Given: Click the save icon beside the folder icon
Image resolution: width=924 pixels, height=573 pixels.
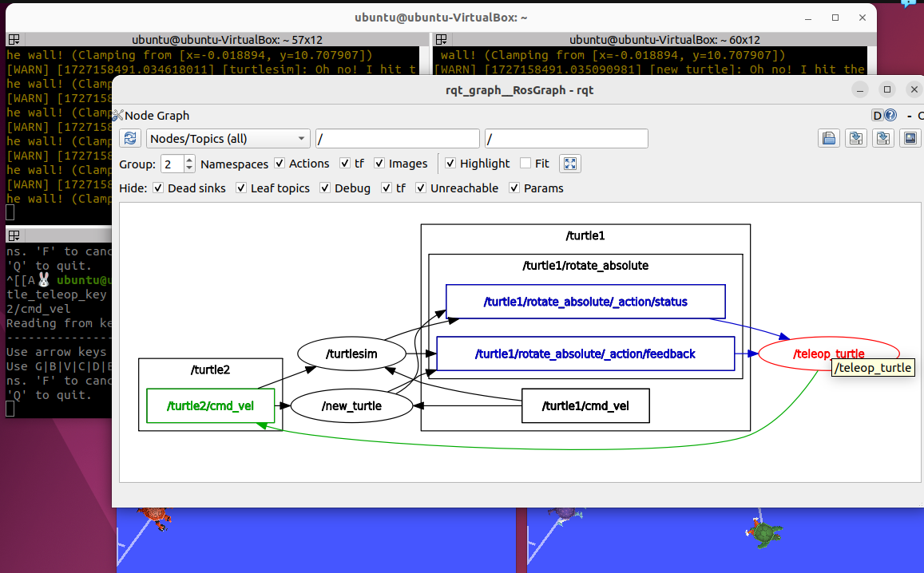Looking at the screenshot, I should (855, 138).
